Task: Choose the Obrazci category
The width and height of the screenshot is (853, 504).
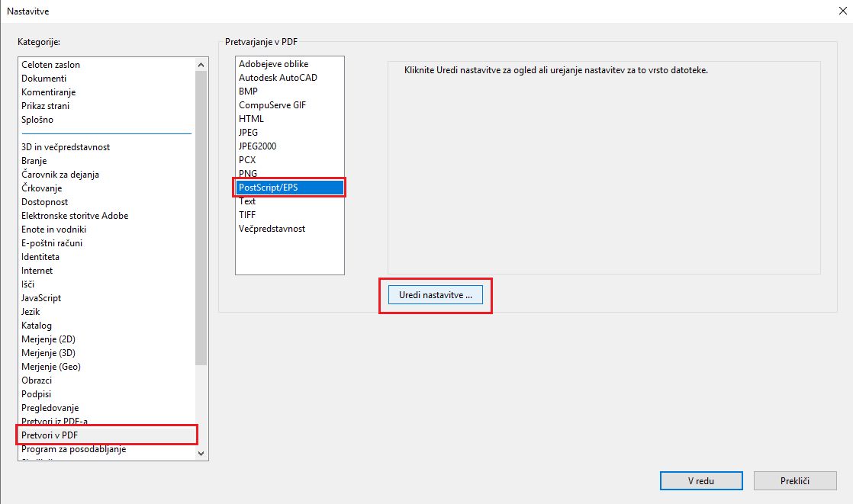Action: tap(37, 380)
